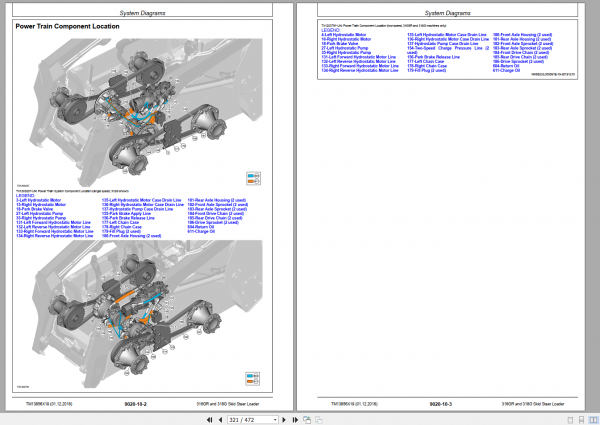Advance to the next page

pos(284,420)
